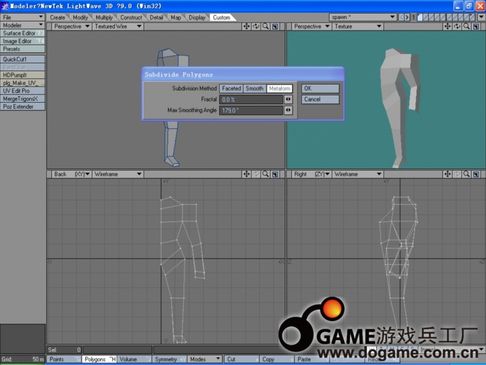Viewport: 486px width, 365px height.
Task: Open the Wireframe dropdown of the Right view
Action: click(x=358, y=174)
